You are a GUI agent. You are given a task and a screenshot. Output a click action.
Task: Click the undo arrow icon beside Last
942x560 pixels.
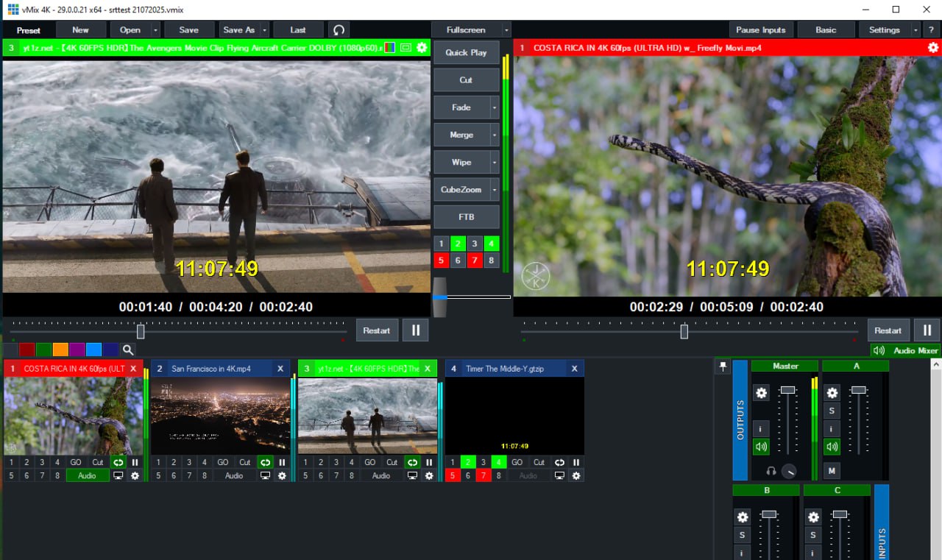(x=339, y=30)
